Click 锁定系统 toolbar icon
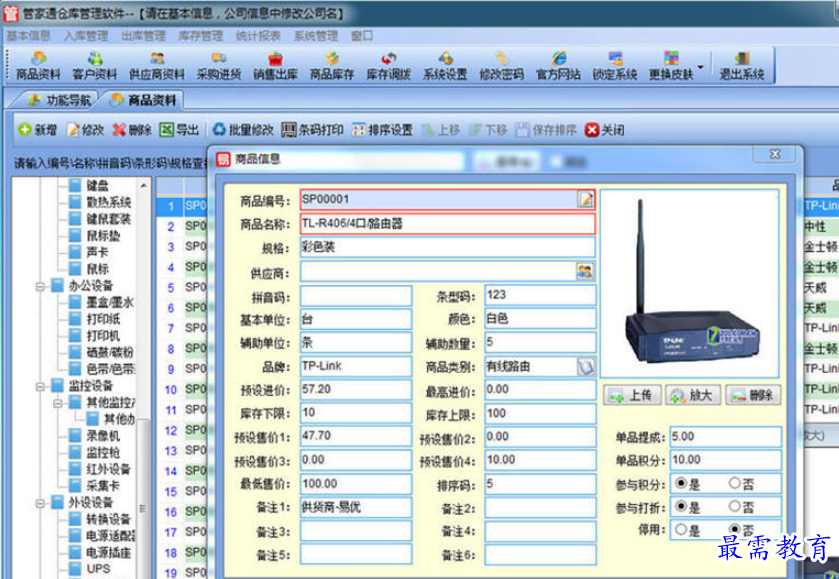The width and height of the screenshot is (839, 579). [615, 65]
